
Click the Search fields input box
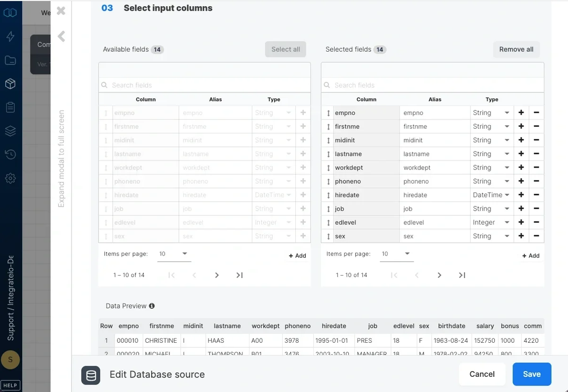point(204,85)
